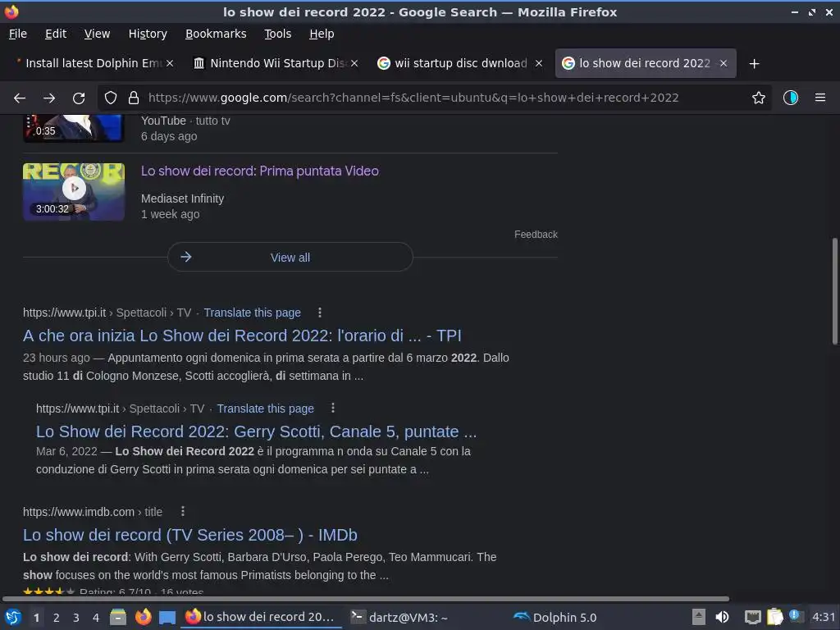Viewport: 840px width, 630px height.
Task: Open options menu for imdb.com result
Action: click(183, 512)
